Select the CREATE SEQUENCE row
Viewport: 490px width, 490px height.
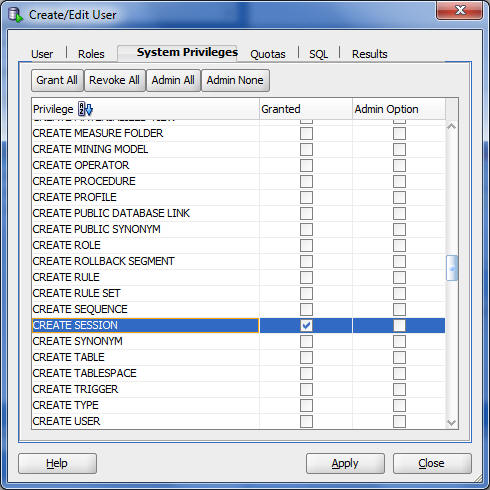[238, 309]
